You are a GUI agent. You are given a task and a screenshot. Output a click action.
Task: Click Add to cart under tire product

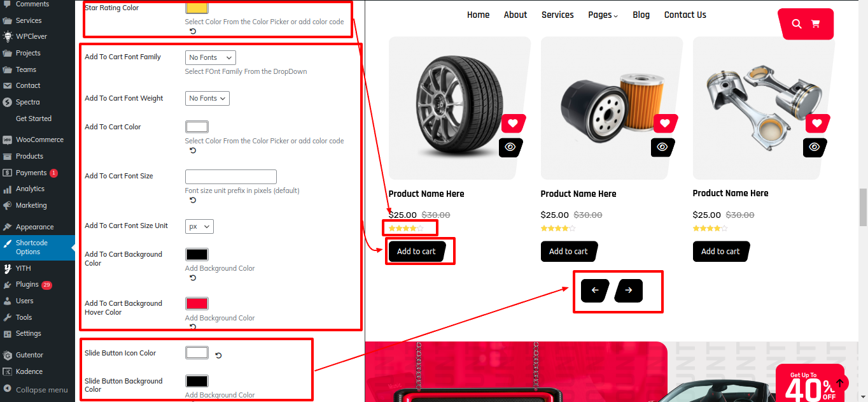coord(417,251)
